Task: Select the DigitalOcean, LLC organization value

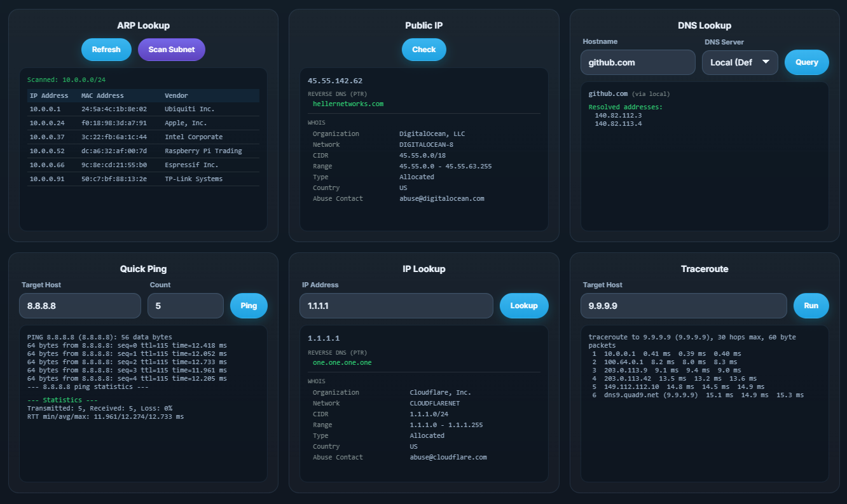Action: 432,134
